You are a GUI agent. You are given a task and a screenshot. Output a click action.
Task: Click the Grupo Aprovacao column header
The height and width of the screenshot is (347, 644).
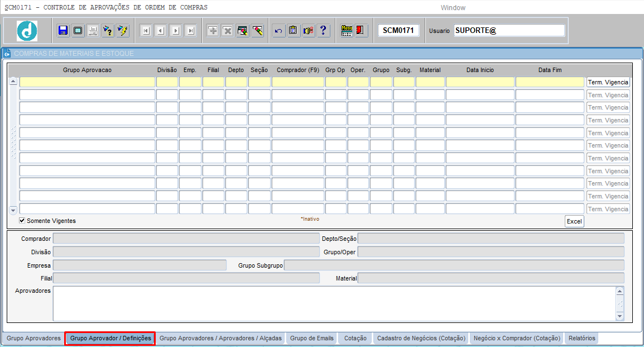tap(87, 70)
